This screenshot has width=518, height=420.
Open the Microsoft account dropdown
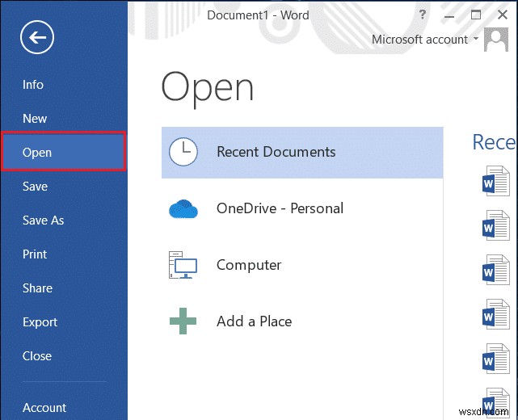(x=425, y=40)
